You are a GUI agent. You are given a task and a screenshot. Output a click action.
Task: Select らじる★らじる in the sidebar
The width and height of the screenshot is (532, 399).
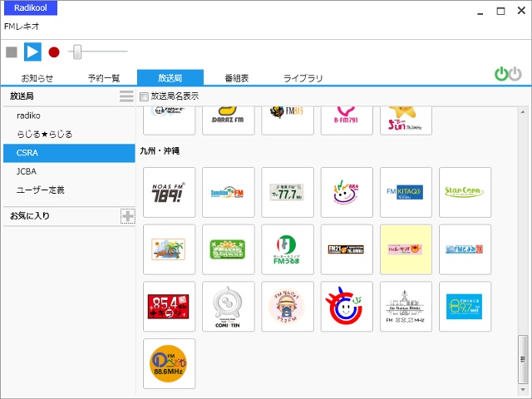(x=69, y=135)
